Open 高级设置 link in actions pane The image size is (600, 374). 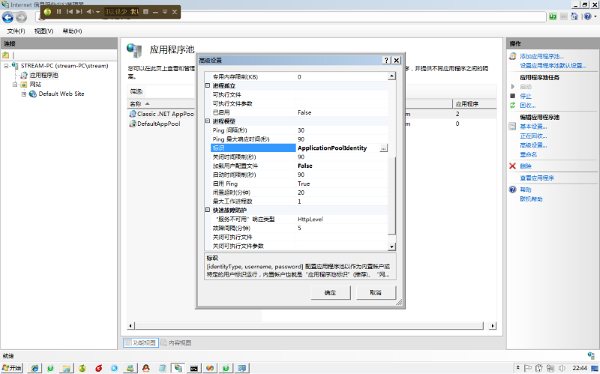pyautogui.click(x=533, y=145)
